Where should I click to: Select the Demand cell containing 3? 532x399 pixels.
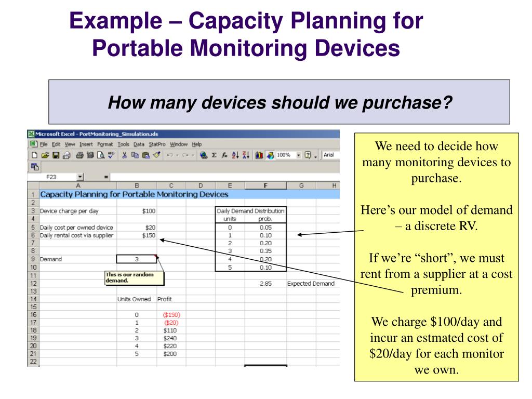coord(137,259)
